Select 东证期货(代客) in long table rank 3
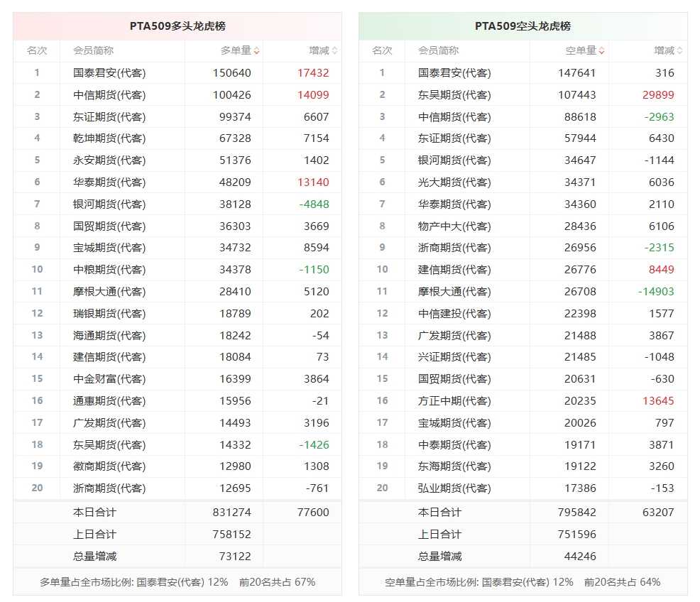This screenshot has height=602, width=700. [x=109, y=116]
